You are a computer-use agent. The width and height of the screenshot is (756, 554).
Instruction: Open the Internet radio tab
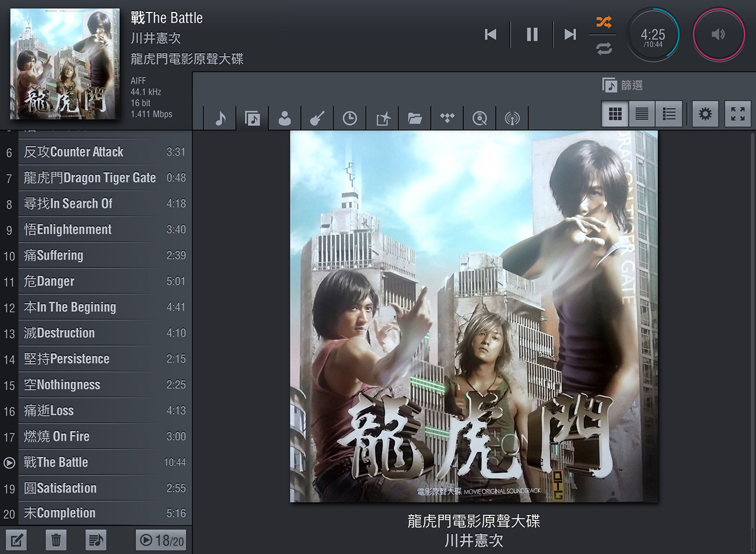(x=512, y=117)
